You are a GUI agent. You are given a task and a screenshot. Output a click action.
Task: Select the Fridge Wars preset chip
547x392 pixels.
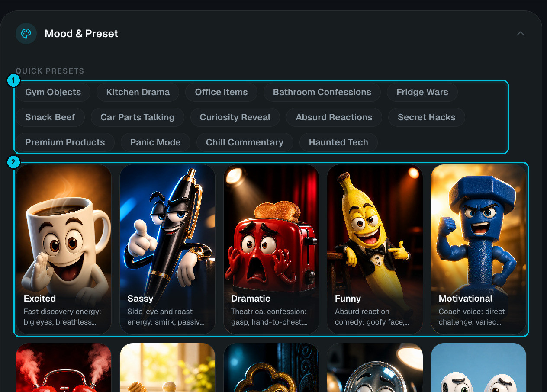coord(422,92)
